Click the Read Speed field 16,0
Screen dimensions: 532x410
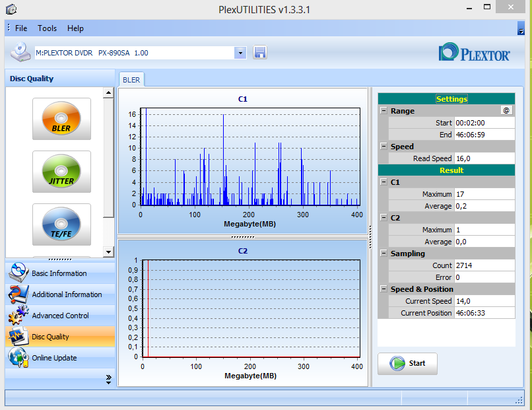(x=484, y=158)
